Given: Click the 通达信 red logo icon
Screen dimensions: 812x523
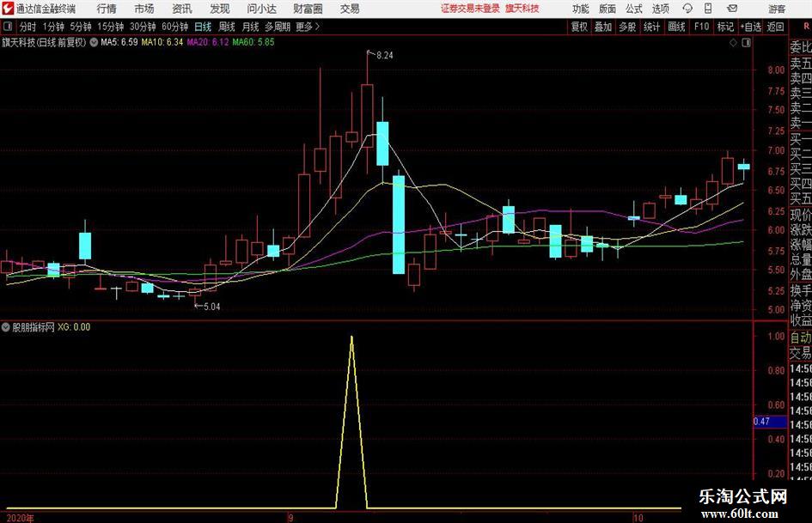Looking at the screenshot, I should [x=8, y=9].
